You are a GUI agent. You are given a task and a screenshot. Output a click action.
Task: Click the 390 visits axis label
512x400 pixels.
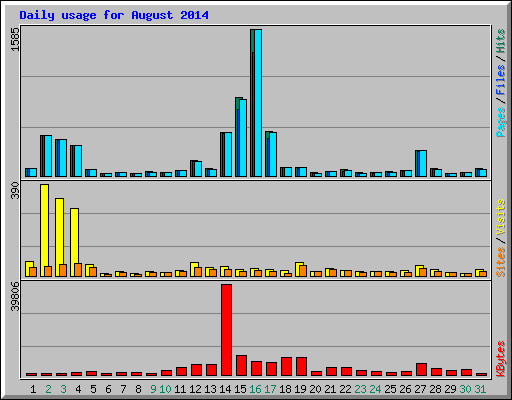coord(15,191)
